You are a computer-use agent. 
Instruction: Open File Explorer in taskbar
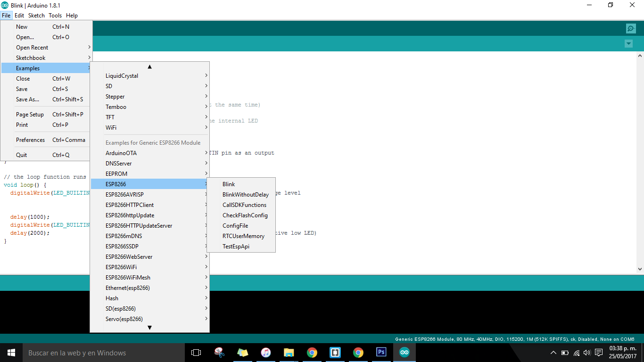coord(289,352)
